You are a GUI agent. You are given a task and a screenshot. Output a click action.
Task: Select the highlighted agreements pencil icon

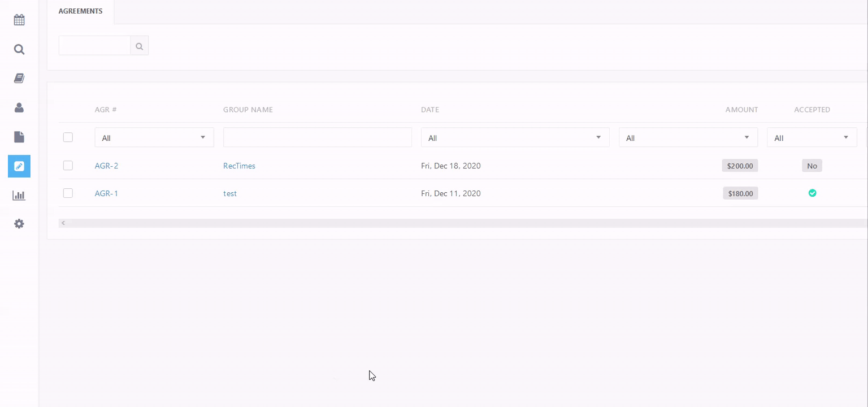(19, 166)
